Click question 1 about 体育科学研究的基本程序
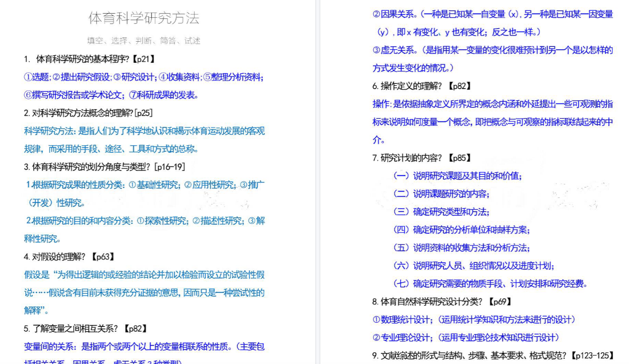The image size is (629, 364). (x=90, y=59)
